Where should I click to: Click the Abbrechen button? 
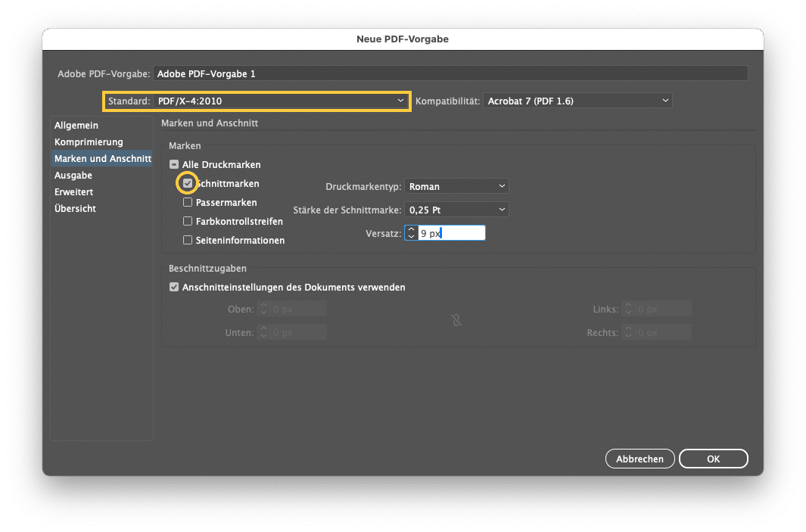640,459
